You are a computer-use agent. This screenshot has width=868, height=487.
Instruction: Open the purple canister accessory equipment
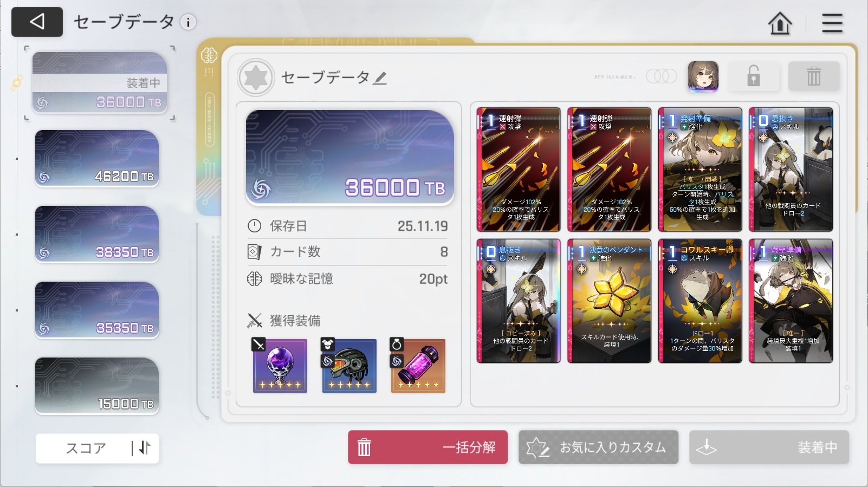pos(418,366)
